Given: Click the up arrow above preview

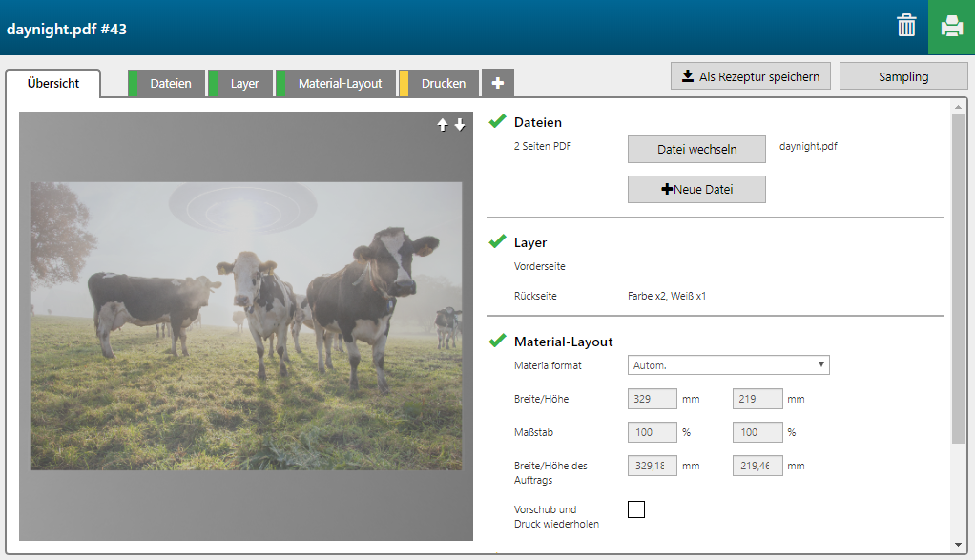Looking at the screenshot, I should [x=442, y=125].
